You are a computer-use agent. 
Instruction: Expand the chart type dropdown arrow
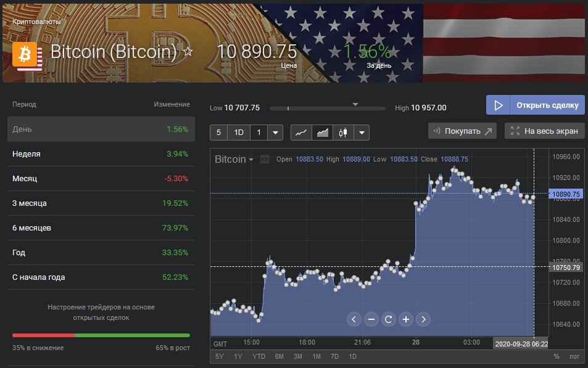[362, 132]
